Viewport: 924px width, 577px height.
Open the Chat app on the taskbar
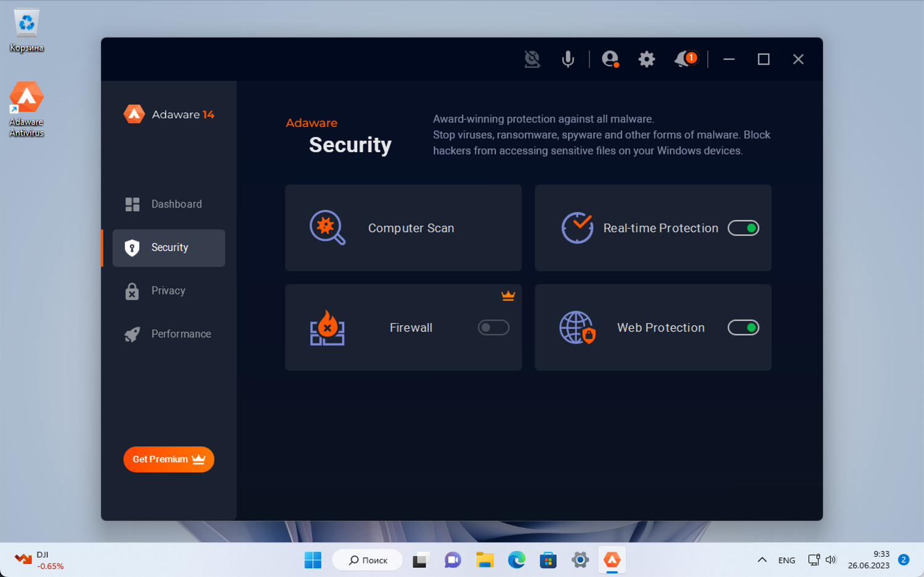453,560
